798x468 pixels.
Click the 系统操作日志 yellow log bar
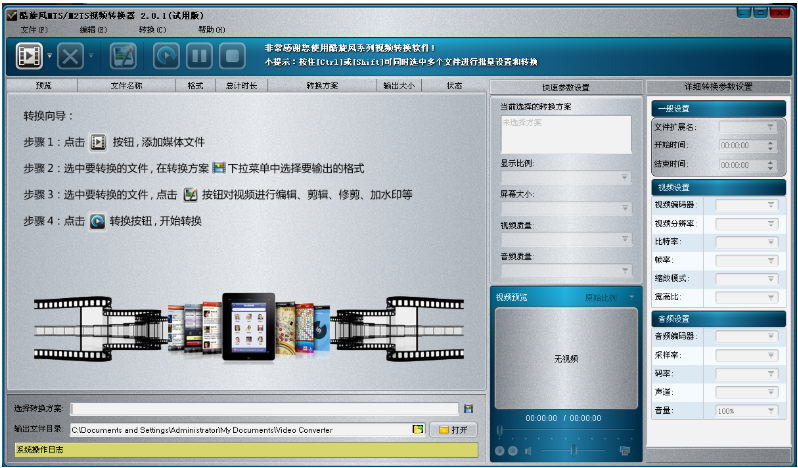[x=246, y=450]
